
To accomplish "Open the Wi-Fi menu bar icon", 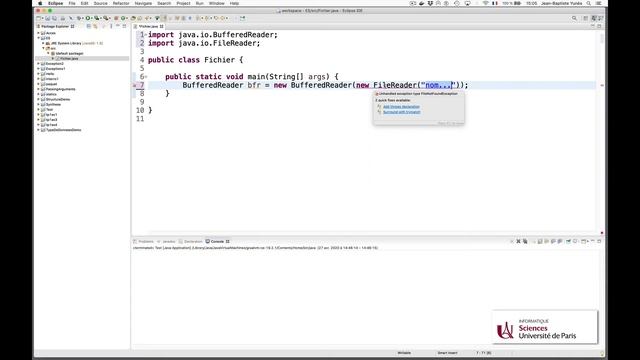I will [x=485, y=3].
